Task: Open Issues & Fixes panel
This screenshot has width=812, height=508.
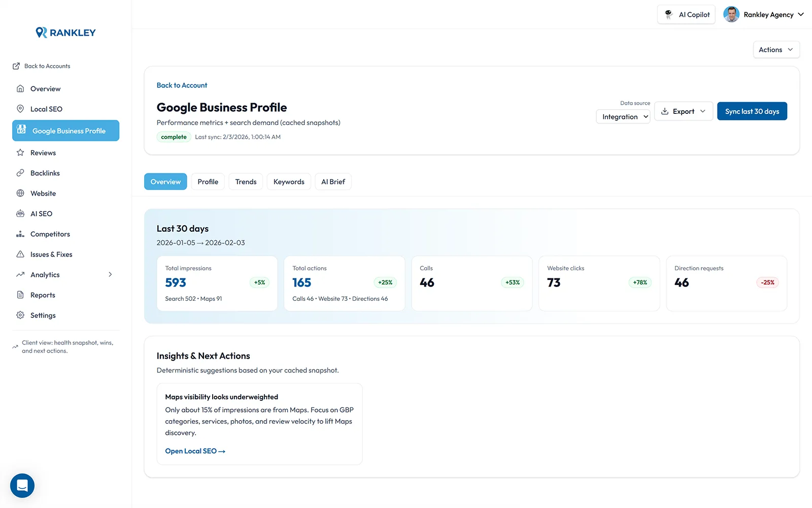Action: (x=50, y=254)
